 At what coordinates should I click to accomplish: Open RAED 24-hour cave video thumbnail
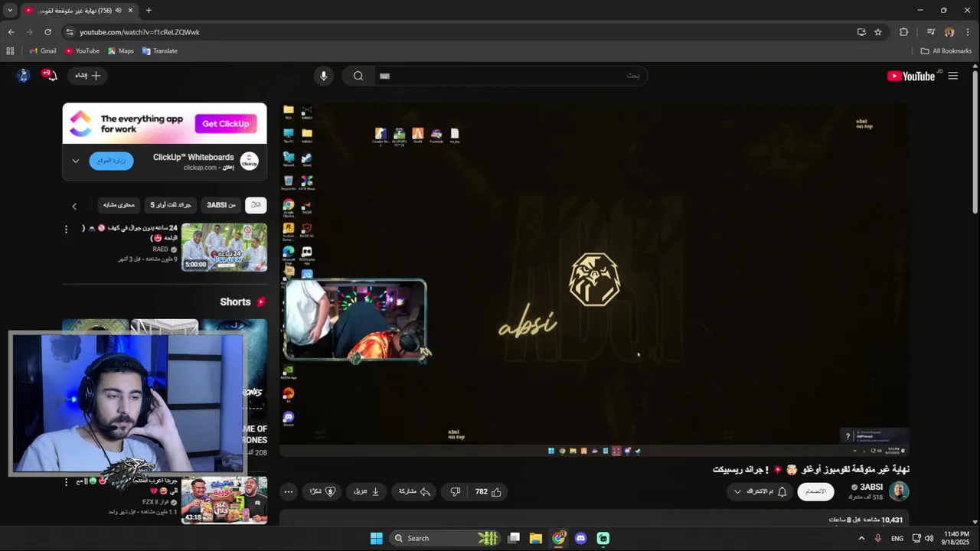point(224,247)
